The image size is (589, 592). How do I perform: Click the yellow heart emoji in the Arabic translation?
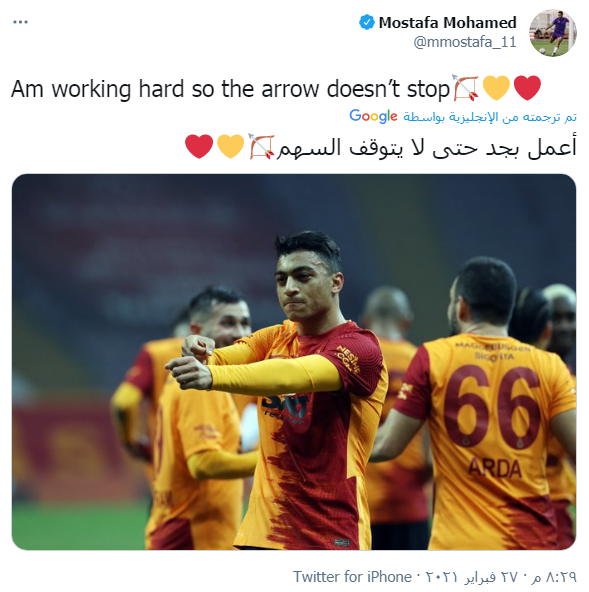click(230, 146)
